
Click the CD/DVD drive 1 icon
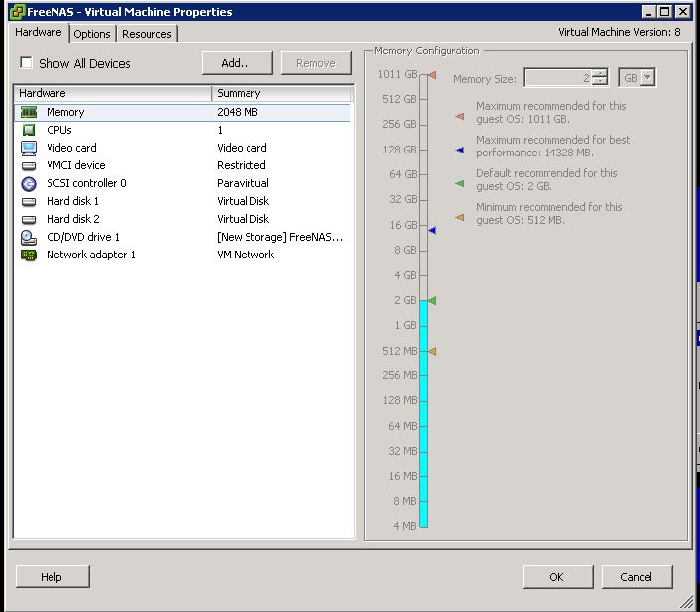pyautogui.click(x=29, y=238)
